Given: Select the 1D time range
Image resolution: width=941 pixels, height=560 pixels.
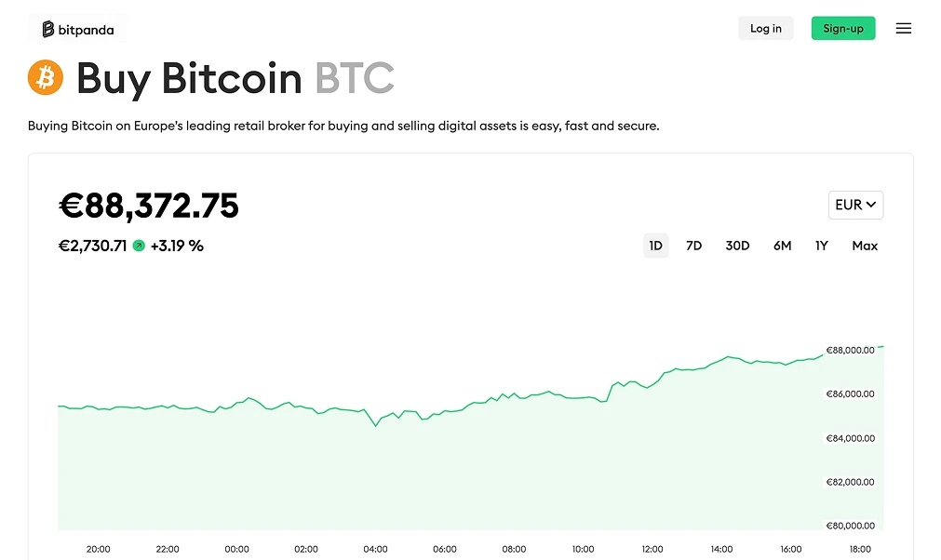Looking at the screenshot, I should (x=655, y=246).
